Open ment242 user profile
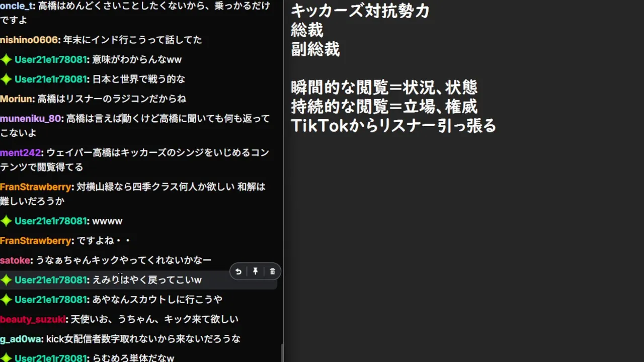644x362 pixels. [21, 153]
